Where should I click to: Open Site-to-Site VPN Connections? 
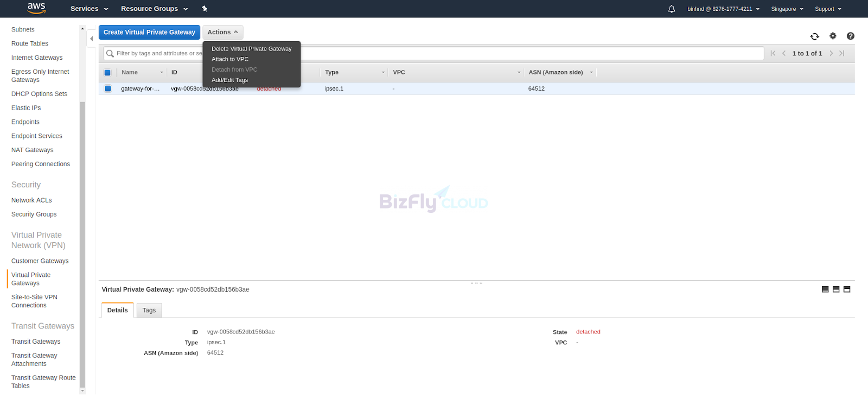(34, 301)
